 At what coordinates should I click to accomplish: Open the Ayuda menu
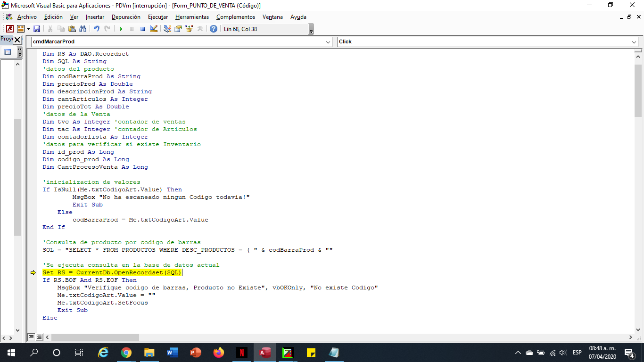(x=298, y=17)
